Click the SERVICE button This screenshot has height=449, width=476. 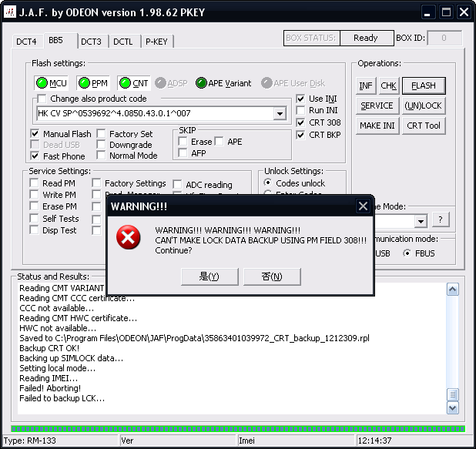click(377, 106)
